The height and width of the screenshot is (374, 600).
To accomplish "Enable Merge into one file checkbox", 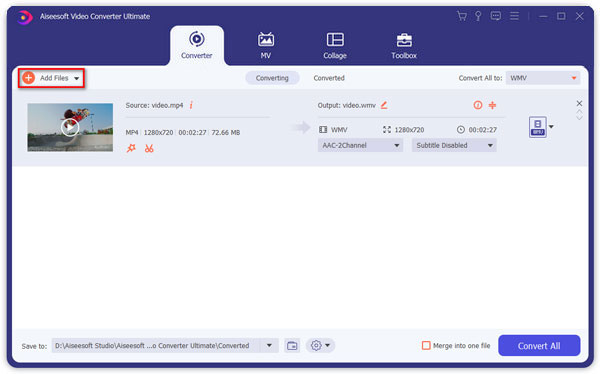I will coord(426,345).
